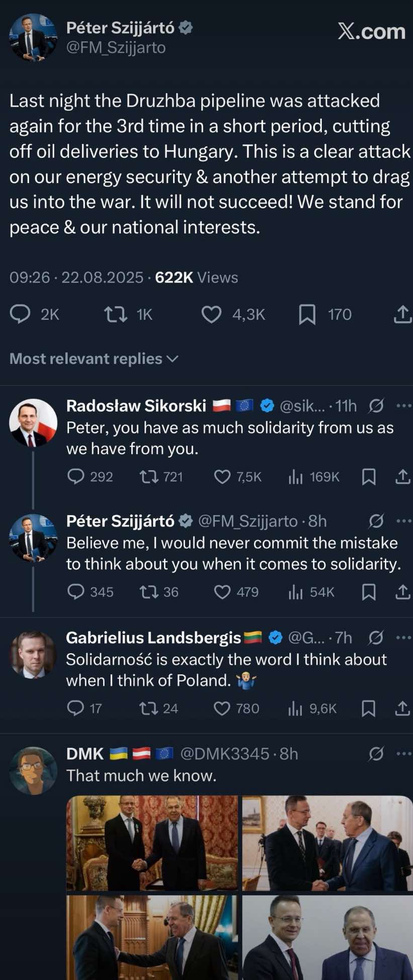The image size is (413, 980).
Task: Open Gabrielius Landsbergis's profile name
Action: (x=153, y=638)
